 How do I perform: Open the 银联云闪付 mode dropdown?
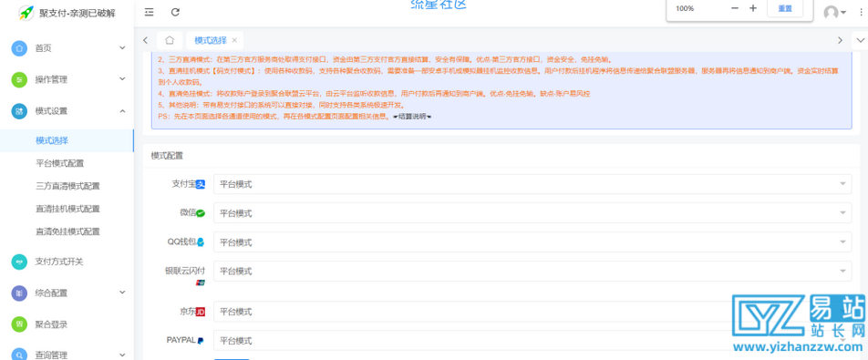tap(532, 271)
